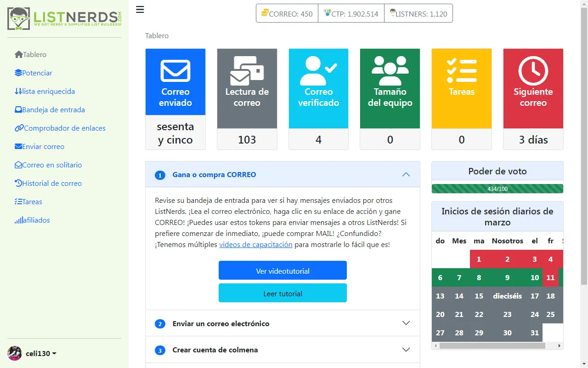This screenshot has width=588, height=368.
Task: Click the calendar horizontal scrollbar thumb
Action: (x=492, y=345)
